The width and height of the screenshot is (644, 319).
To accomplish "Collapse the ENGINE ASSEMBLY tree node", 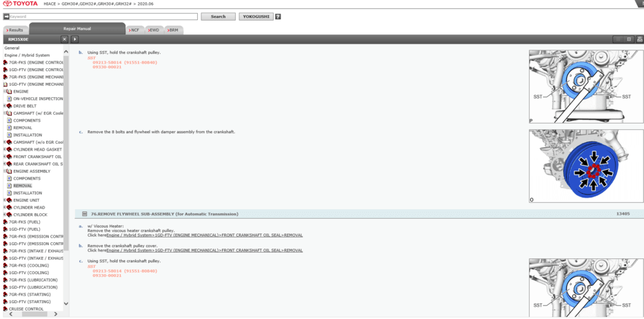I will pos(4,171).
